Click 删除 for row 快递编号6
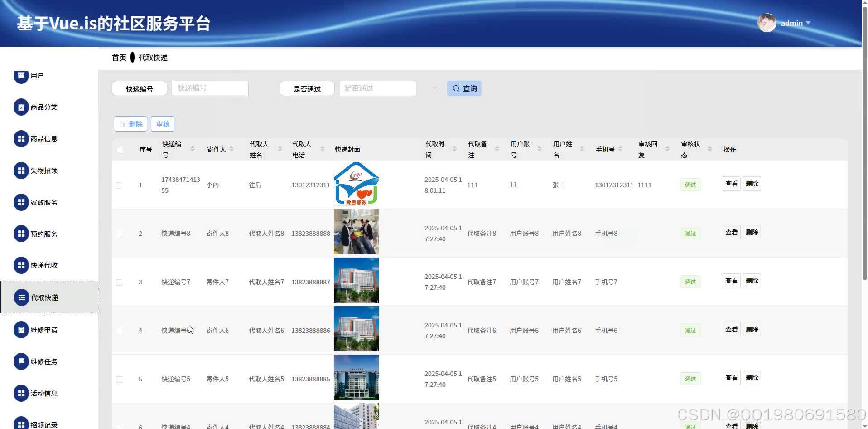The width and height of the screenshot is (868, 429). point(752,329)
